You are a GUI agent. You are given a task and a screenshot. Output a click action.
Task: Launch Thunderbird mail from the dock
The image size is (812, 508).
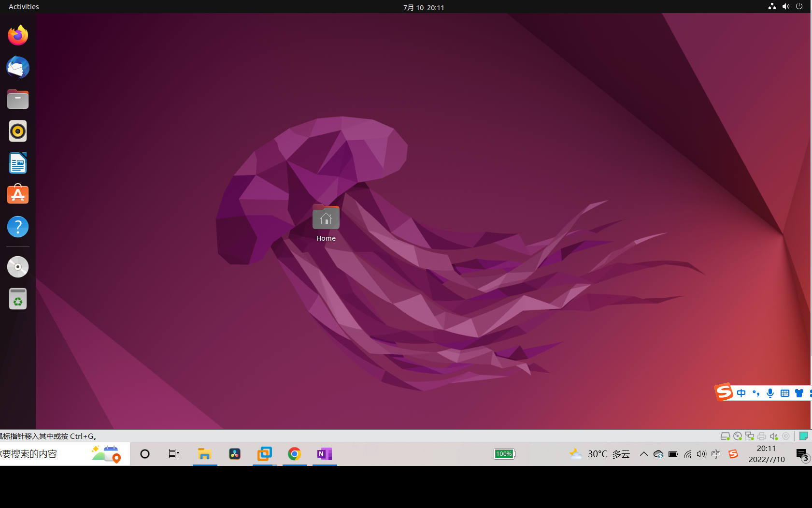pyautogui.click(x=18, y=67)
